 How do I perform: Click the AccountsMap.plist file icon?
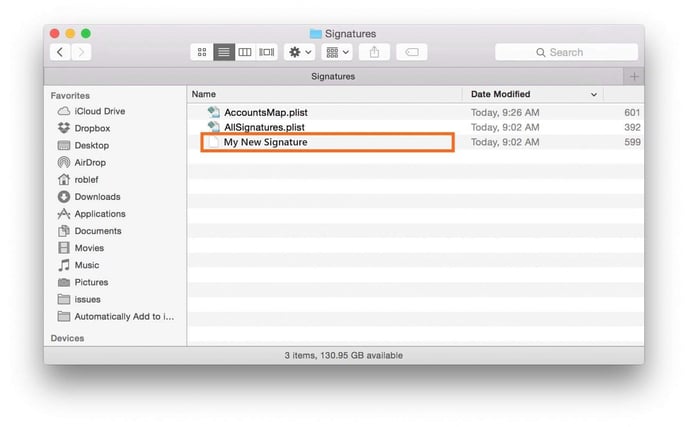(x=214, y=112)
